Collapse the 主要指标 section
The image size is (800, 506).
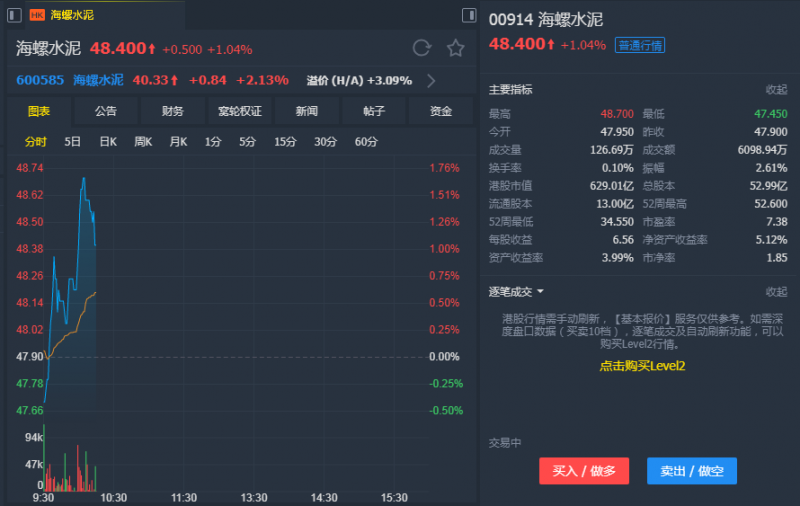(776, 90)
